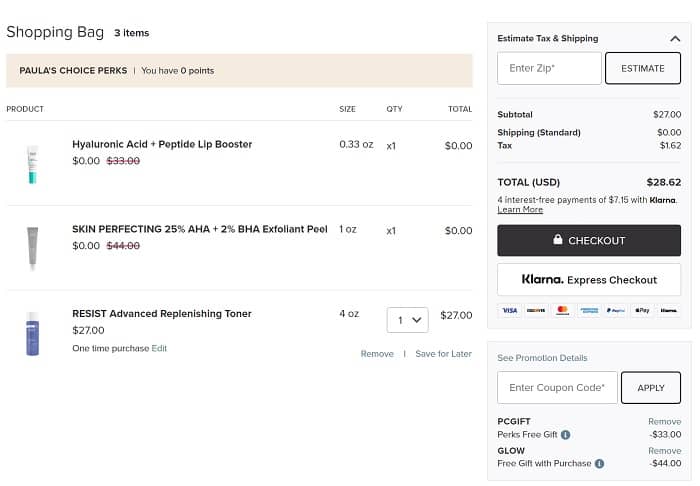This screenshot has width=700, height=486.
Task: Click the ESTIMATE button
Action: (643, 68)
